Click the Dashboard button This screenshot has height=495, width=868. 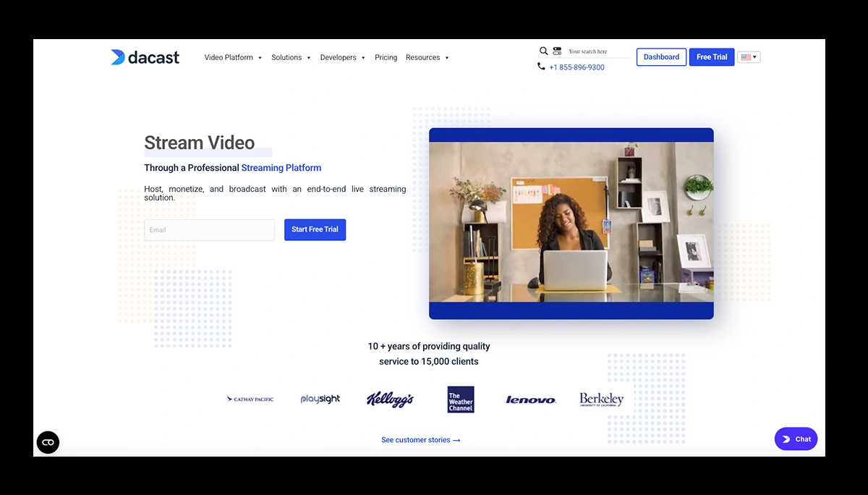661,57
